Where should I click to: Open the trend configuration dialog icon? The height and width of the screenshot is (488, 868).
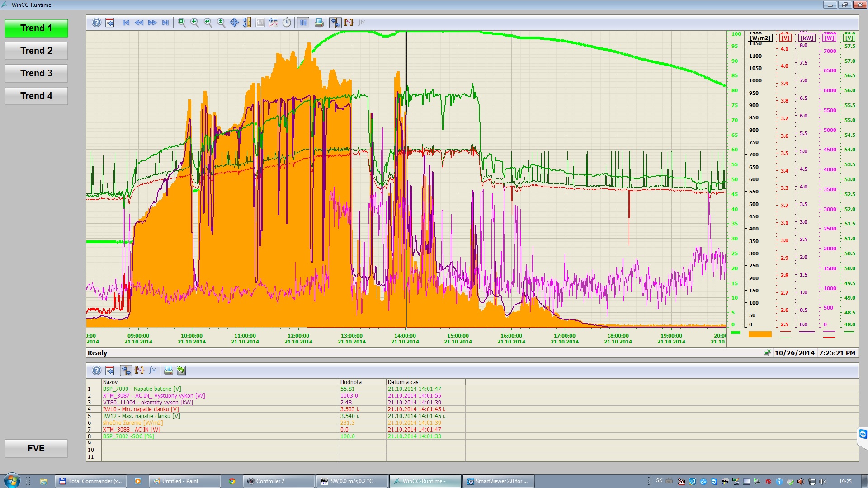[109, 23]
